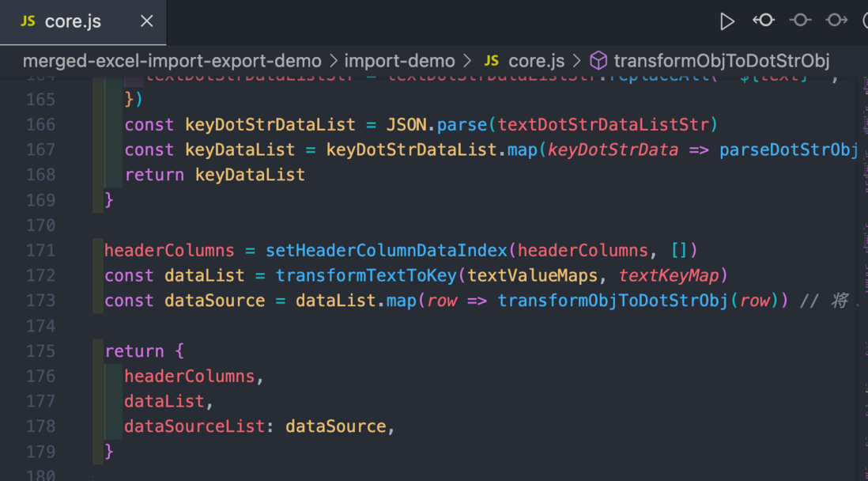The image size is (868, 481).
Task: Go to next change arrow icon
Action: point(836,21)
